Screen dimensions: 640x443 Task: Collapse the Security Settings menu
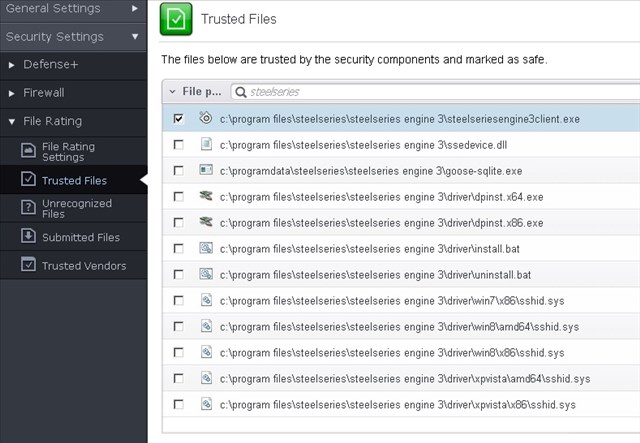click(73, 37)
